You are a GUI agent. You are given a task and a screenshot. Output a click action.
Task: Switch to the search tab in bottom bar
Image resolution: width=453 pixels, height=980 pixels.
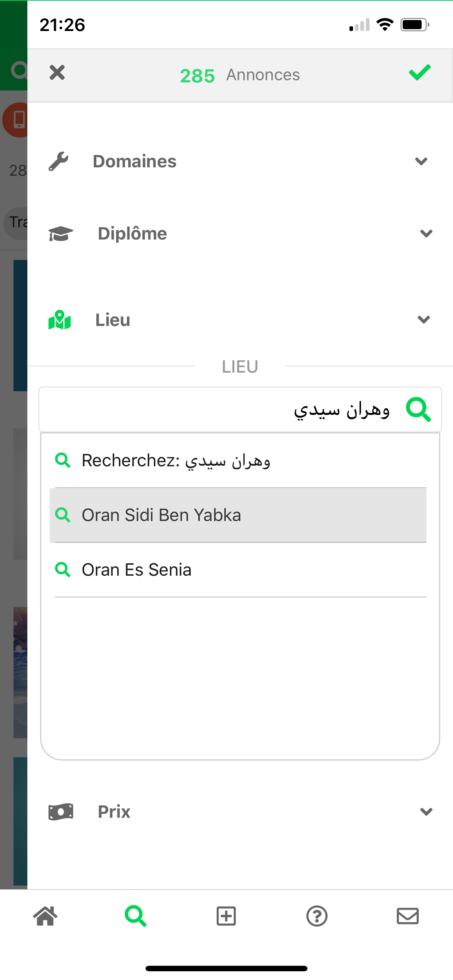[x=136, y=916]
